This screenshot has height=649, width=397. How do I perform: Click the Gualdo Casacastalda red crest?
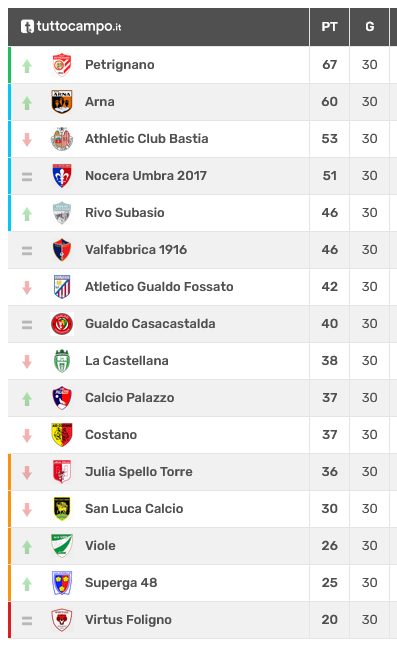tap(62, 324)
